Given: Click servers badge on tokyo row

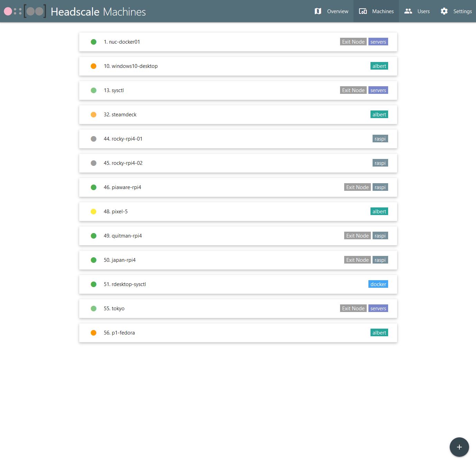Looking at the screenshot, I should pyautogui.click(x=378, y=309).
